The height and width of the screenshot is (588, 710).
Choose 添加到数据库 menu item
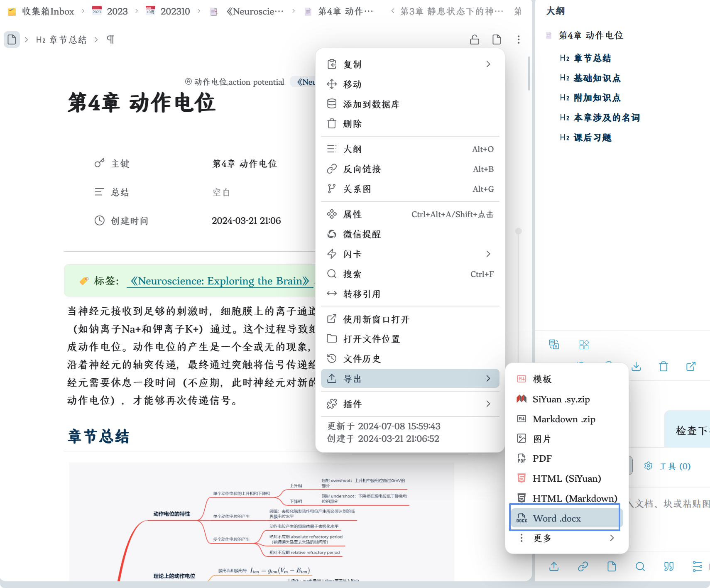410,104
